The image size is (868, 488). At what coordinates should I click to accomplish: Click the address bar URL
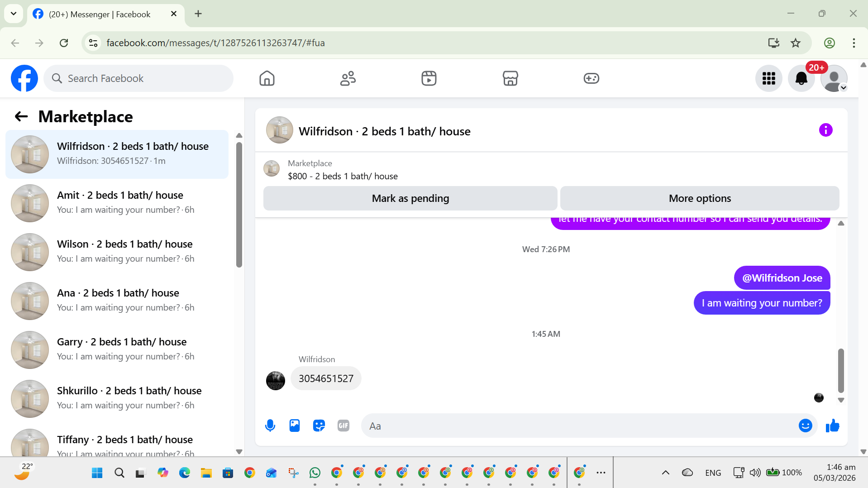pyautogui.click(x=215, y=43)
